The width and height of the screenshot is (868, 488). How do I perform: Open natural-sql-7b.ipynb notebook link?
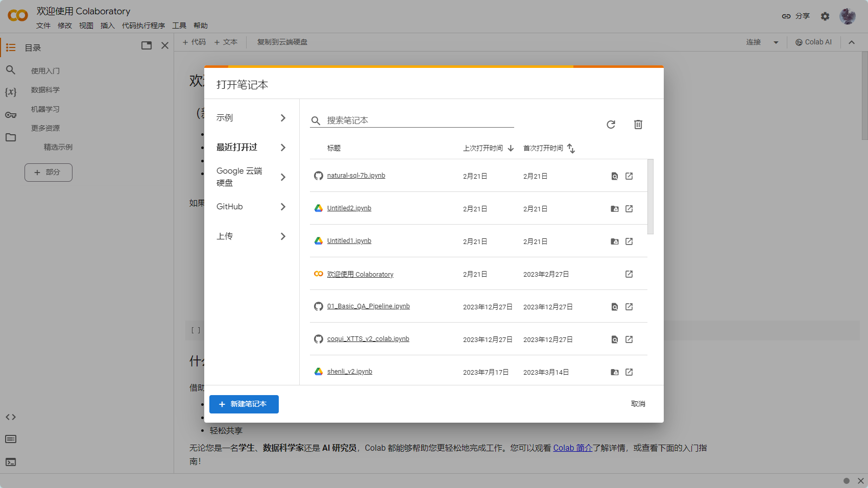[x=356, y=176]
